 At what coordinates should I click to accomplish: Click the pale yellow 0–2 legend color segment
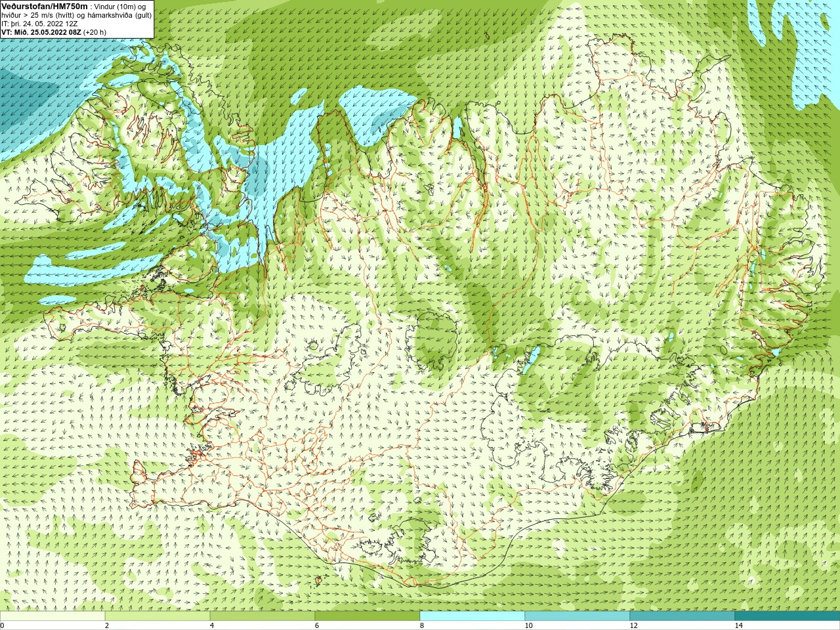(x=52, y=616)
